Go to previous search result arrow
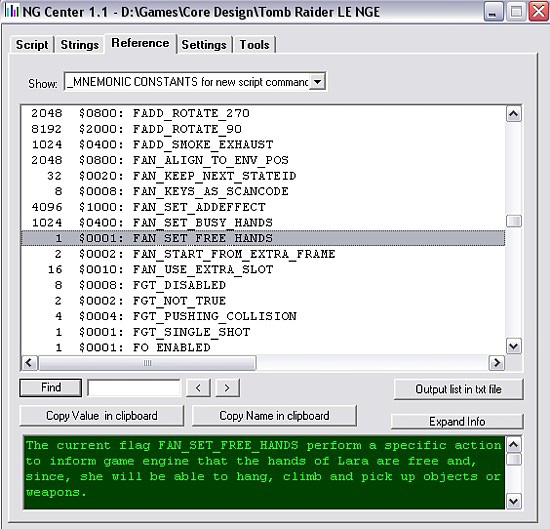The image size is (550, 529). tap(198, 388)
